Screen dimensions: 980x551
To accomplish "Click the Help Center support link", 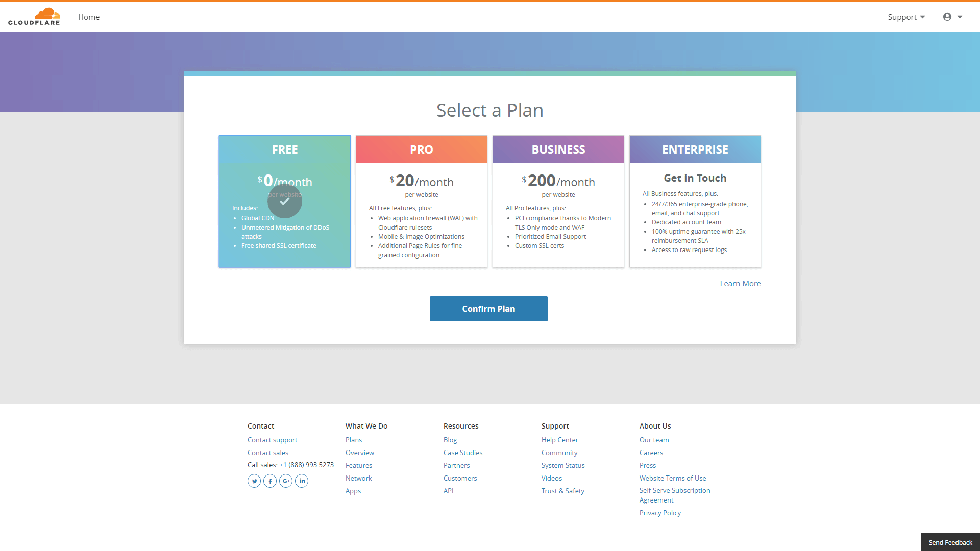I will (x=559, y=440).
